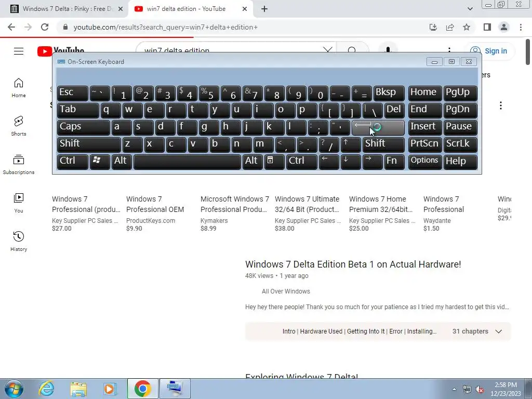Click the context menu key on keyboard
The width and height of the screenshot is (532, 399).
274,162
